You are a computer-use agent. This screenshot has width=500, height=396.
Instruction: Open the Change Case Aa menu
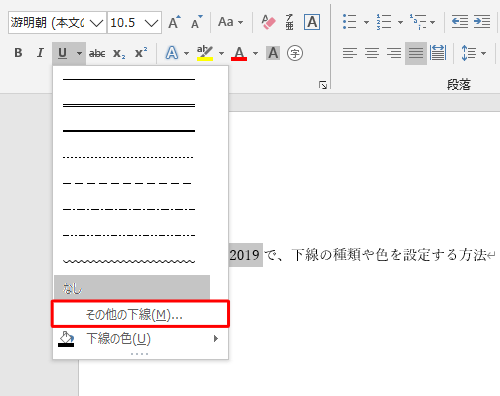(x=230, y=22)
